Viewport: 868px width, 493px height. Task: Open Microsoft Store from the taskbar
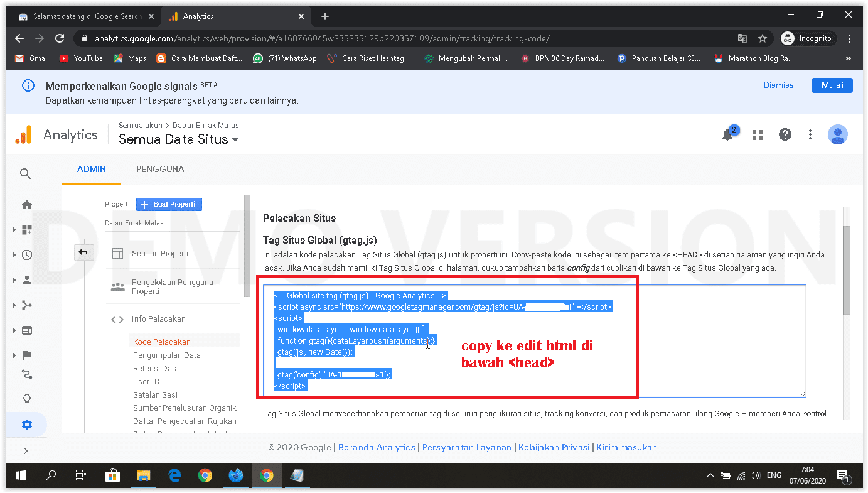[113, 475]
